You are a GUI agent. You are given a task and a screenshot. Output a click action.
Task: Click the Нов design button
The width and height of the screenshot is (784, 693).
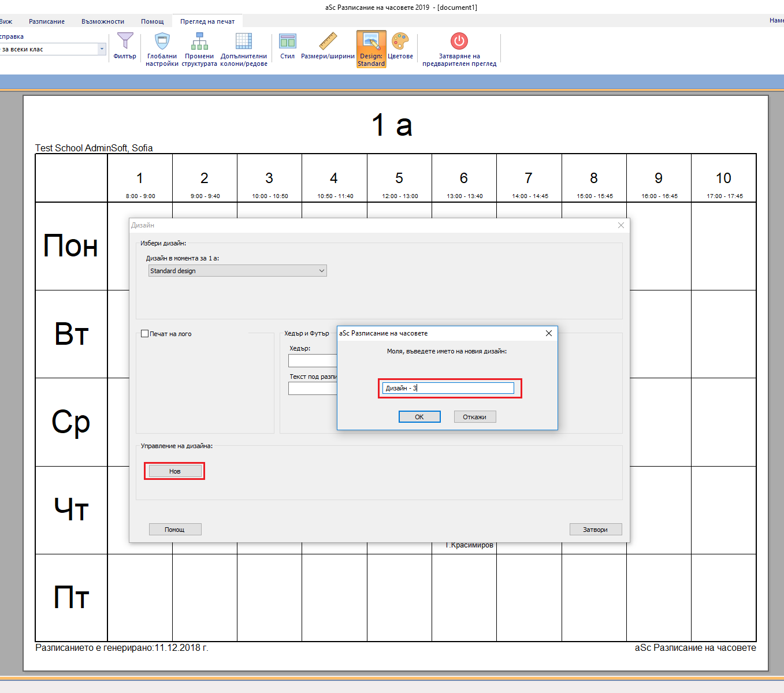tap(174, 471)
